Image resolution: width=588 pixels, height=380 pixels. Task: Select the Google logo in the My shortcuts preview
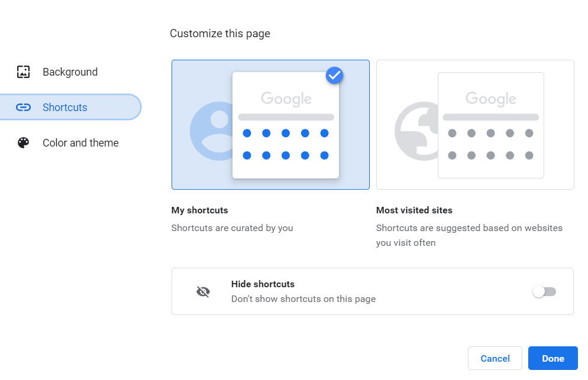(x=286, y=99)
